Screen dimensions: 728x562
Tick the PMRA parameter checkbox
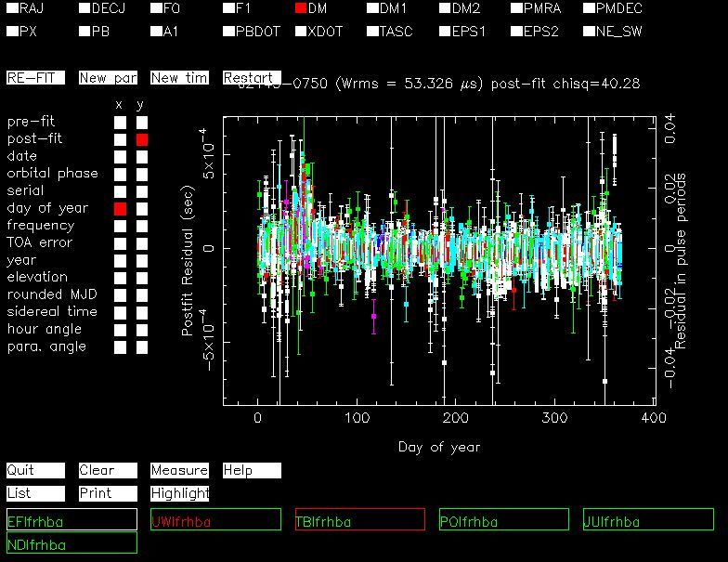516,8
